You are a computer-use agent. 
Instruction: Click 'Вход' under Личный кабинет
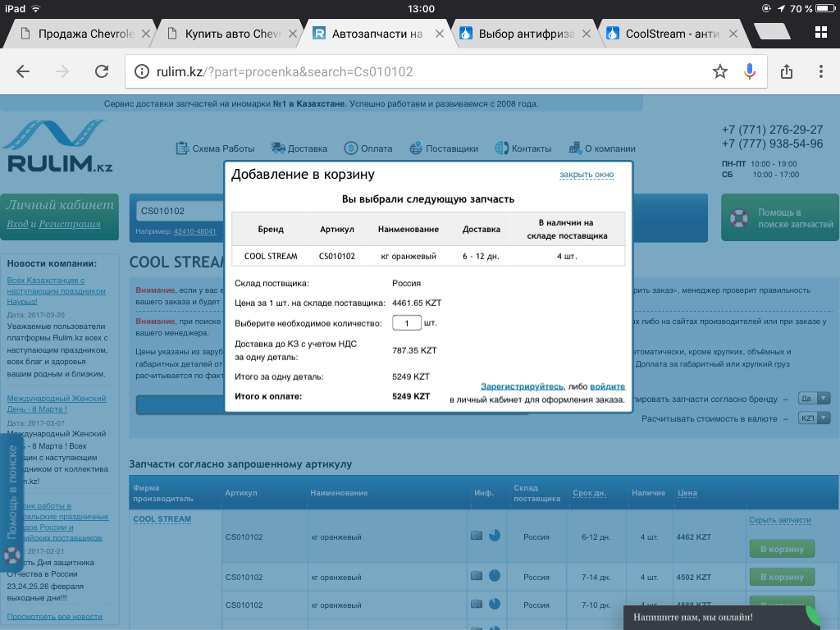[17, 224]
